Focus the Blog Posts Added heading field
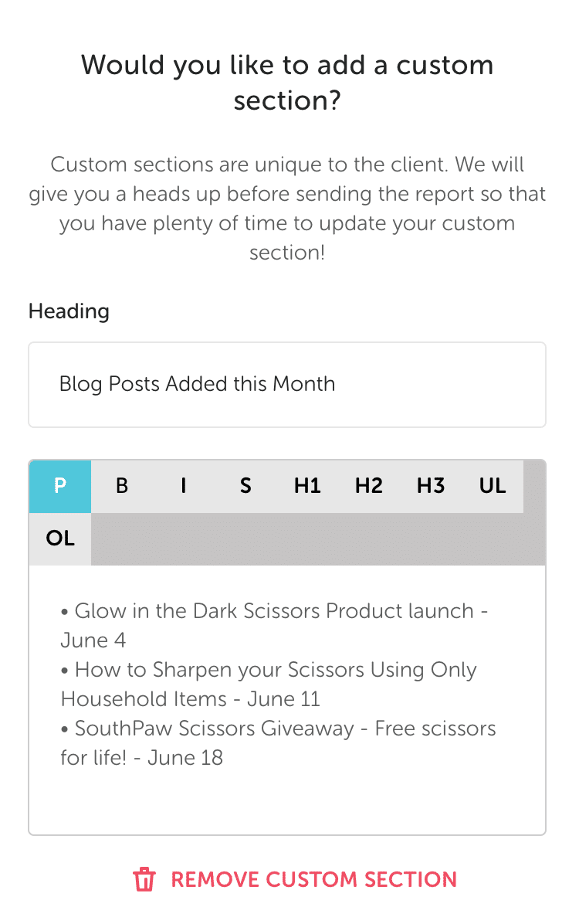Viewport: 579px width, 924px height. coord(287,384)
